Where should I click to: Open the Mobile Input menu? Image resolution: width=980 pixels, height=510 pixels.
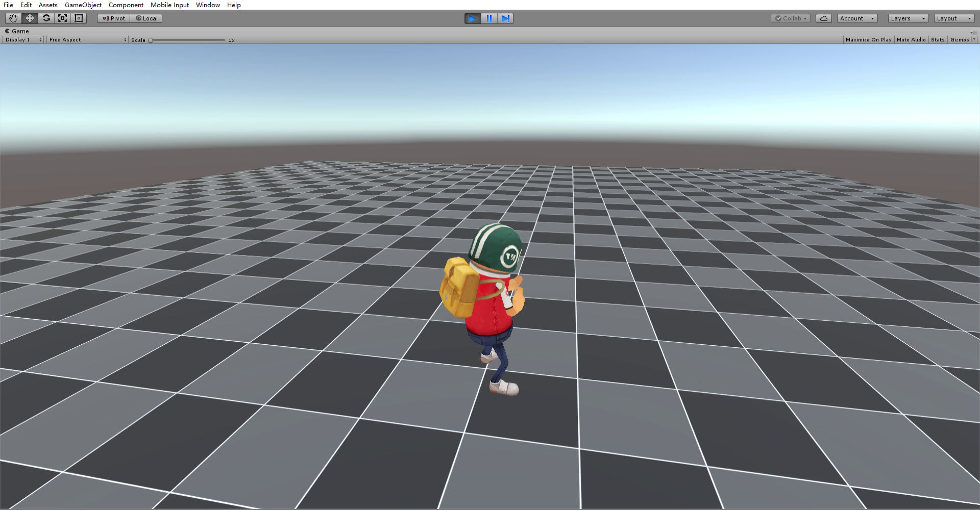click(169, 5)
